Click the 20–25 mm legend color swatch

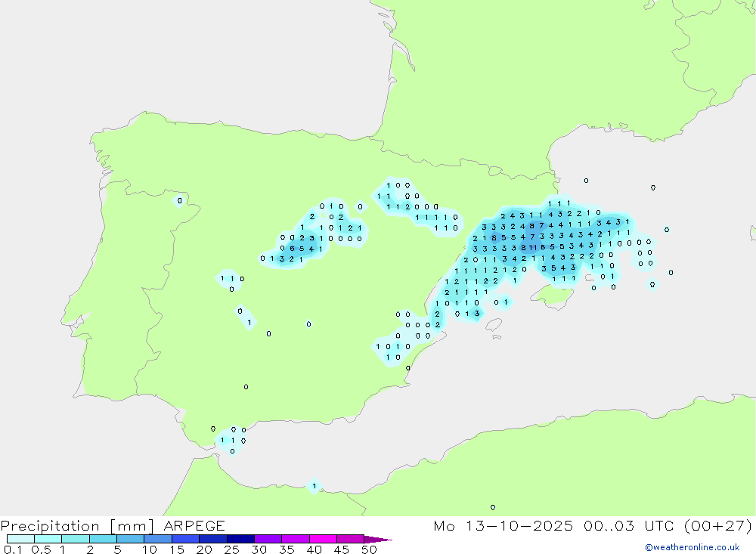(x=212, y=539)
